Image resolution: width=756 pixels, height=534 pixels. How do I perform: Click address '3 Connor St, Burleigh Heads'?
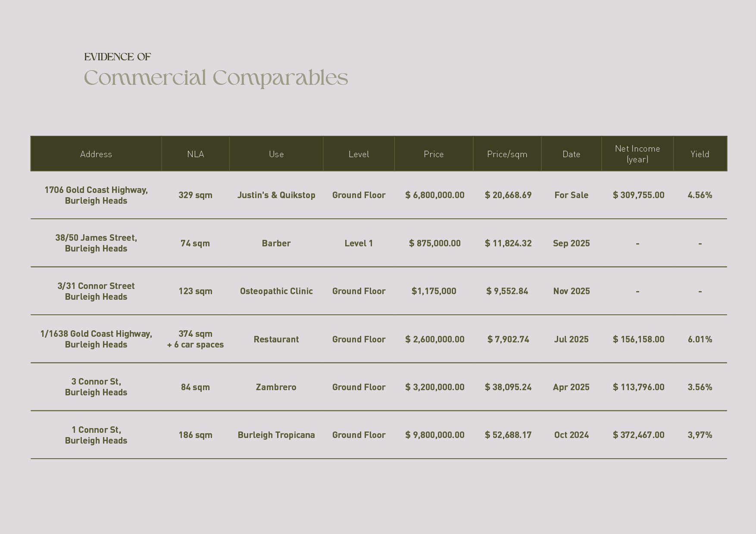(96, 387)
